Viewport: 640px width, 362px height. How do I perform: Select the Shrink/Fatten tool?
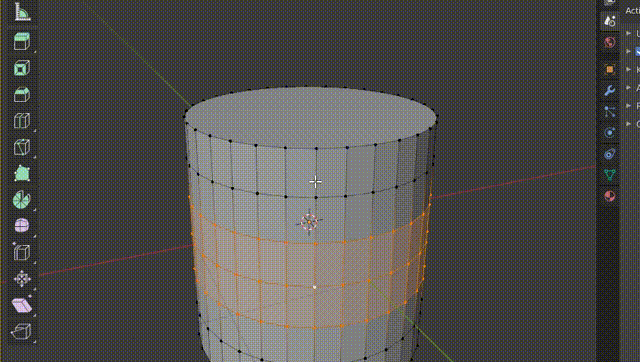(22, 279)
